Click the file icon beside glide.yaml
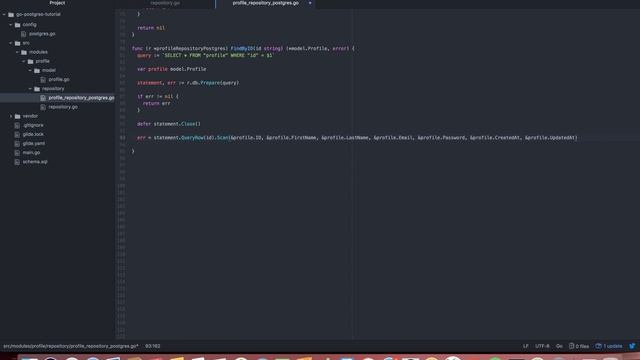This screenshot has width=640, height=360. coord(17,144)
